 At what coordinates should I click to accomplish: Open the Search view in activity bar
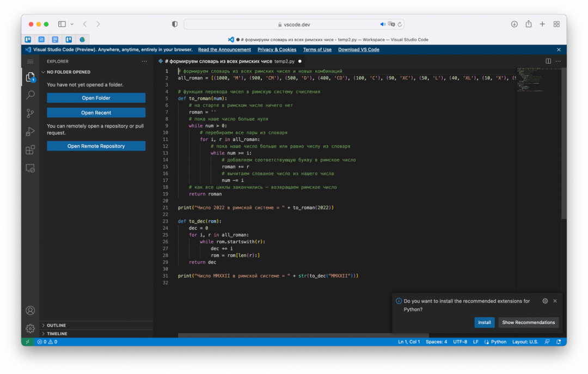(x=30, y=95)
